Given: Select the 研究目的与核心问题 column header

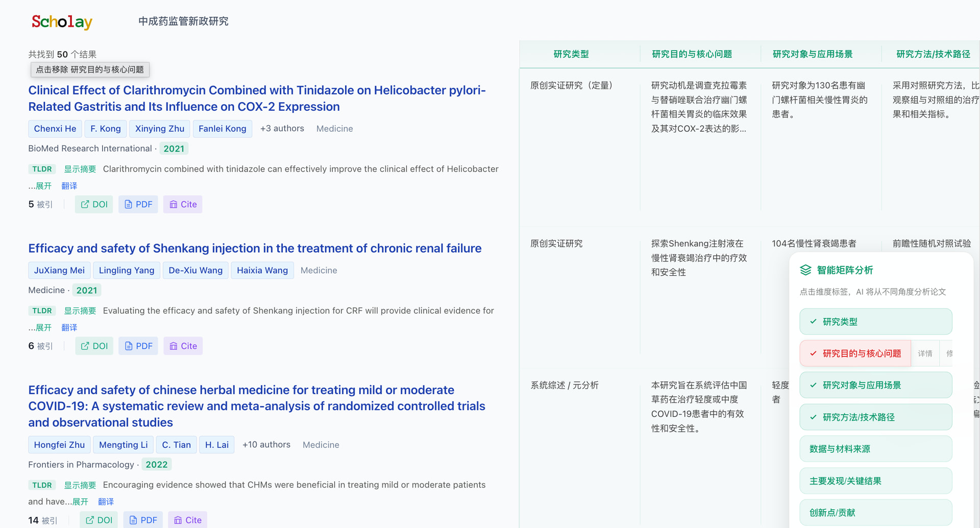Looking at the screenshot, I should click(x=692, y=54).
